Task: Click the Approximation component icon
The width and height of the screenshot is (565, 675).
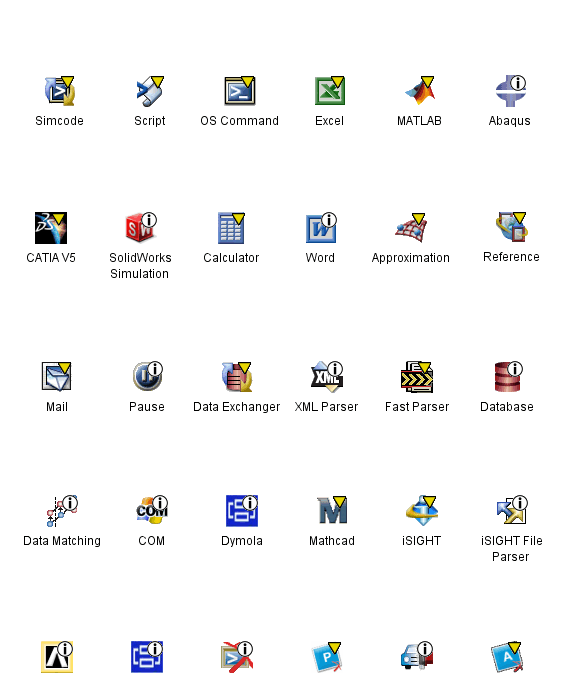Action: (x=411, y=228)
